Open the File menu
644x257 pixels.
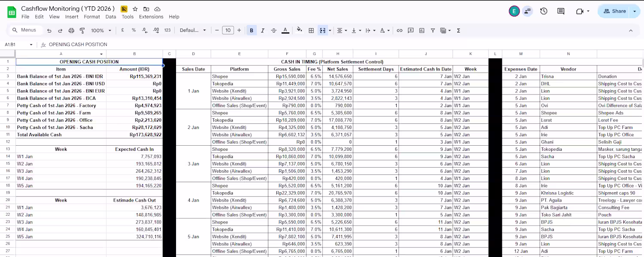pos(25,17)
